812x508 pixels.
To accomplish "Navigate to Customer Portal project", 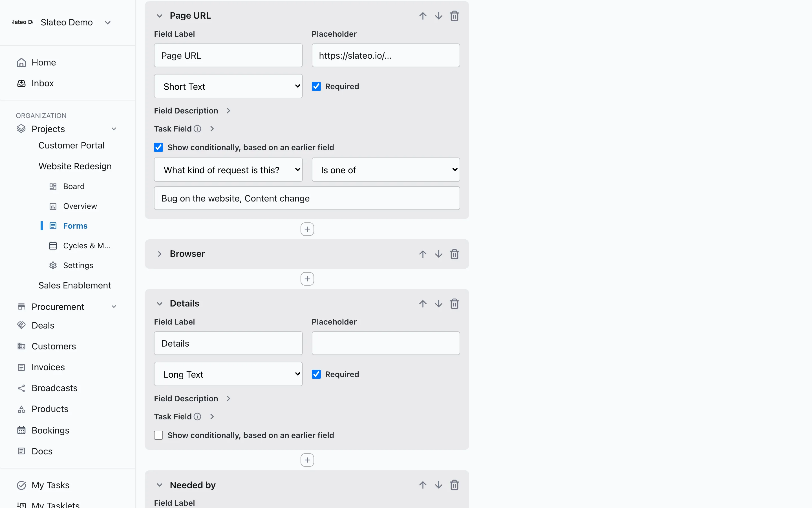I will coord(71,145).
